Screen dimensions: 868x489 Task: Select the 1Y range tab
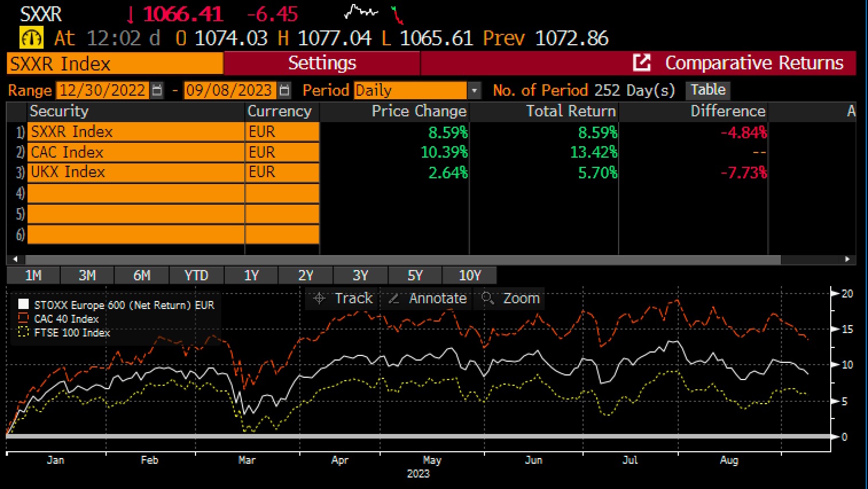[x=251, y=275]
